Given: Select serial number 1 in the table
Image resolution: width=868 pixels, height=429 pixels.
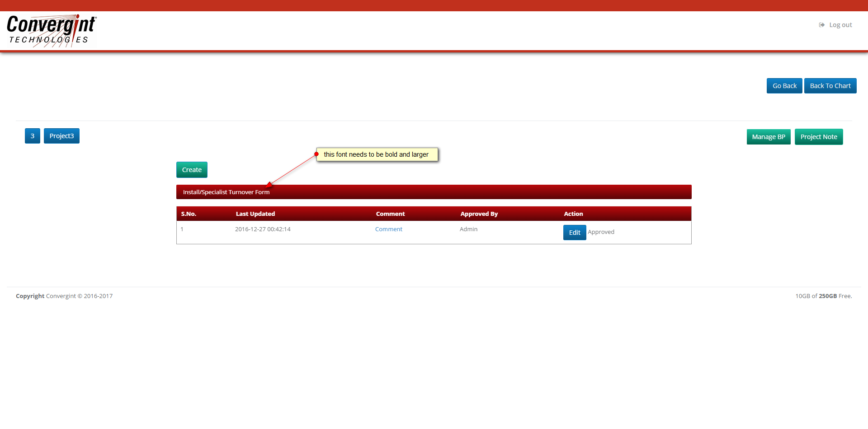Looking at the screenshot, I should tap(182, 229).
